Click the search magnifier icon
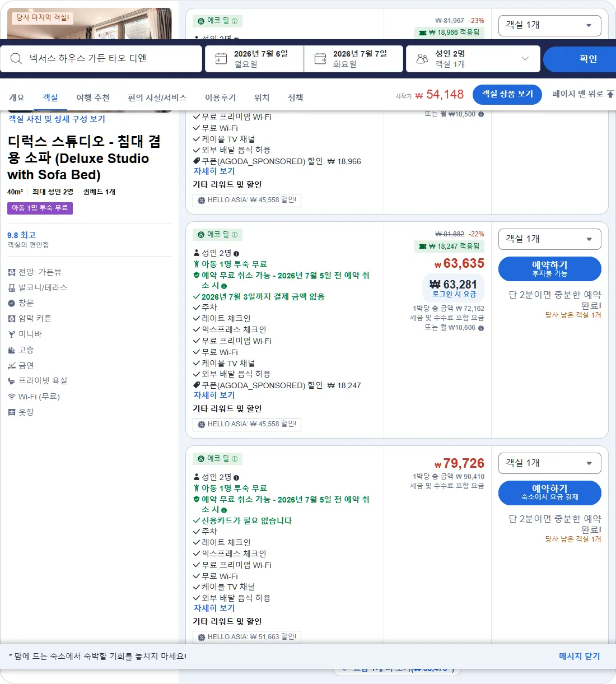616x684 pixels. tap(16, 58)
